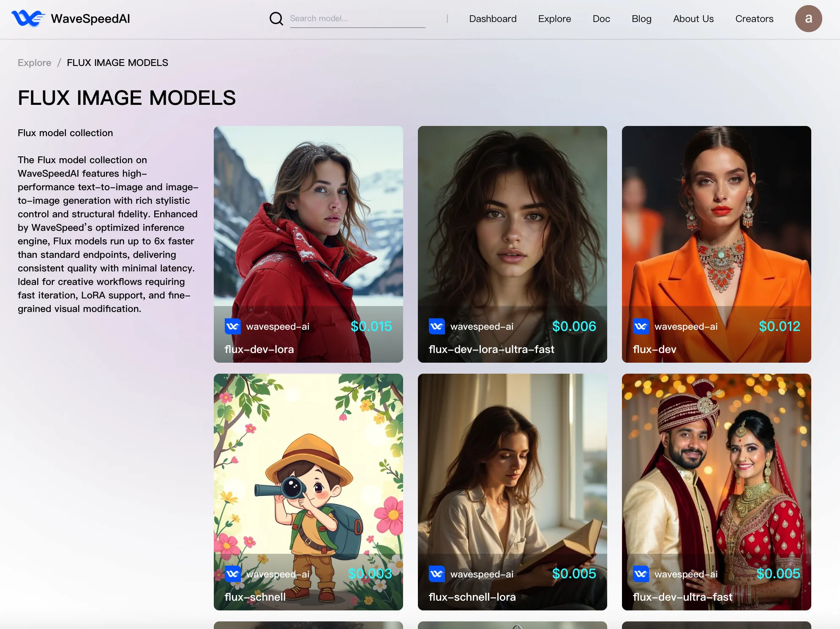Click the FLUX IMAGE MODELS page heading
This screenshot has height=629, width=840.
coord(127,98)
